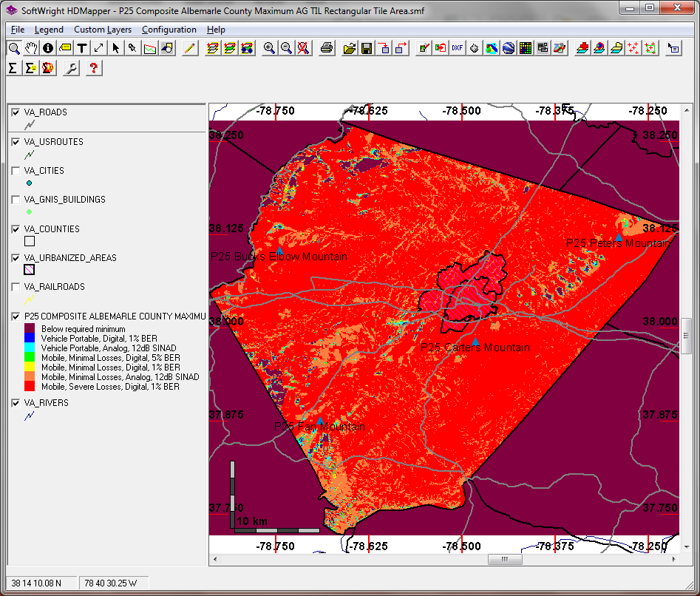Select the yellow label tag tool

point(65,48)
